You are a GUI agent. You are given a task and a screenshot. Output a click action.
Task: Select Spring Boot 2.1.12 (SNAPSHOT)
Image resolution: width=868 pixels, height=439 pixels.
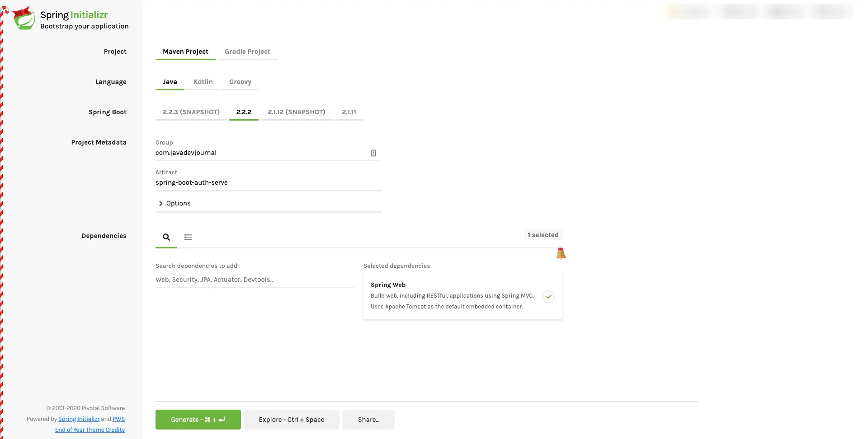click(x=297, y=112)
